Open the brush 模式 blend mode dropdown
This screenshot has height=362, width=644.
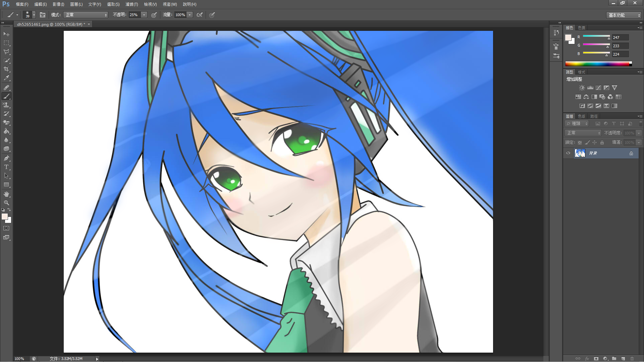[86, 15]
